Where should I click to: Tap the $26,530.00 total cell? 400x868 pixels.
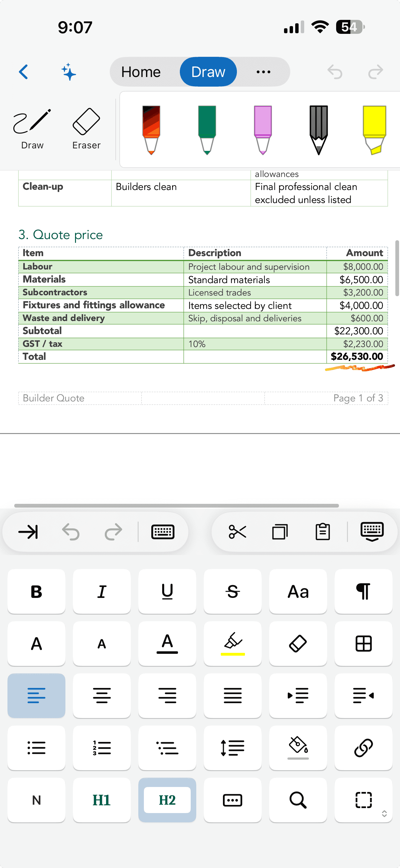[x=357, y=356]
